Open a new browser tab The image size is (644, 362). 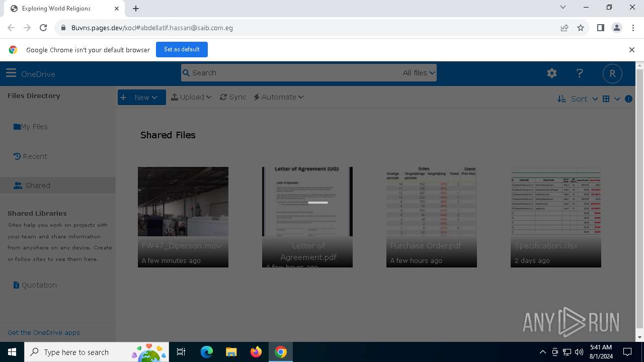pos(136,8)
